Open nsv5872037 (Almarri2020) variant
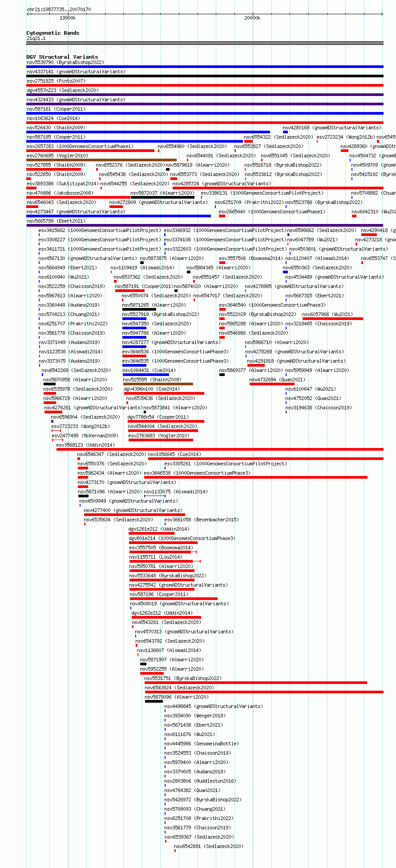The height and width of the screenshot is (868, 396). 162,193
